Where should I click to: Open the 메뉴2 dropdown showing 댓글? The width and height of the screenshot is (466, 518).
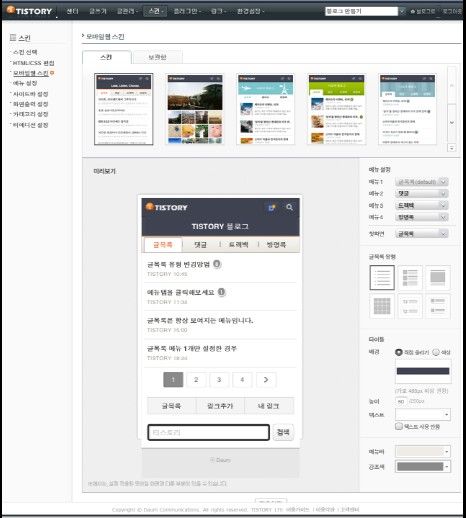pos(421,193)
